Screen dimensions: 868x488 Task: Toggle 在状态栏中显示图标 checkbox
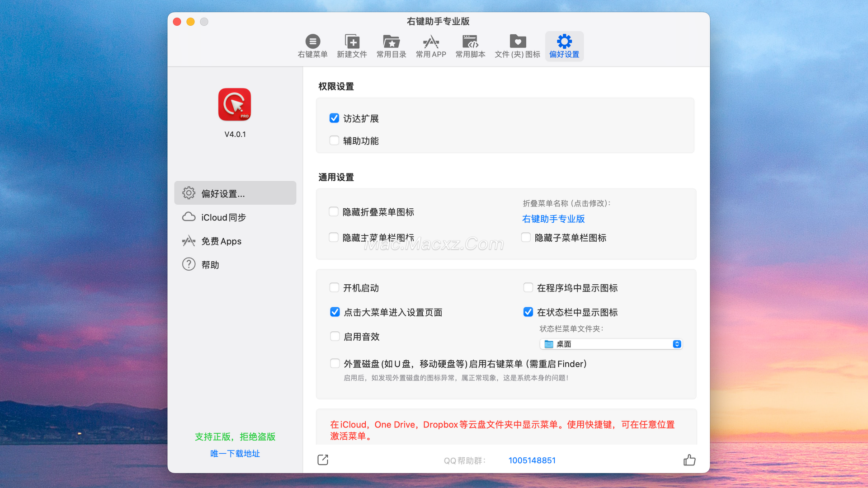(x=528, y=312)
